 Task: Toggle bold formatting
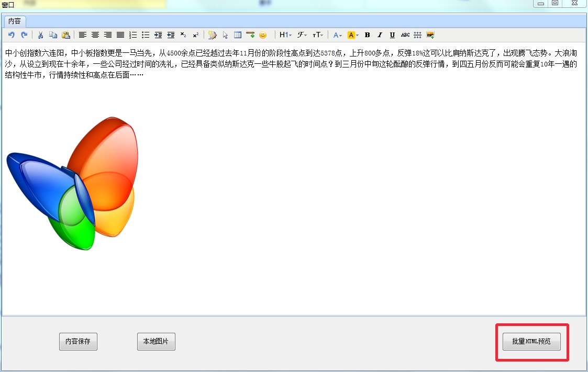click(x=368, y=35)
